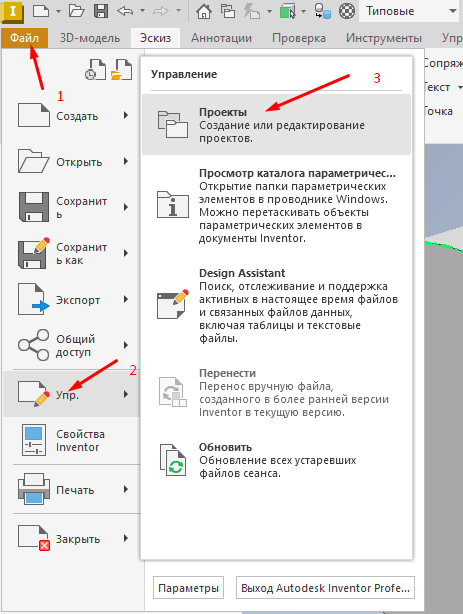Expand the Общий доступ submenu arrow
This screenshot has width=463, height=614.
click(x=126, y=345)
